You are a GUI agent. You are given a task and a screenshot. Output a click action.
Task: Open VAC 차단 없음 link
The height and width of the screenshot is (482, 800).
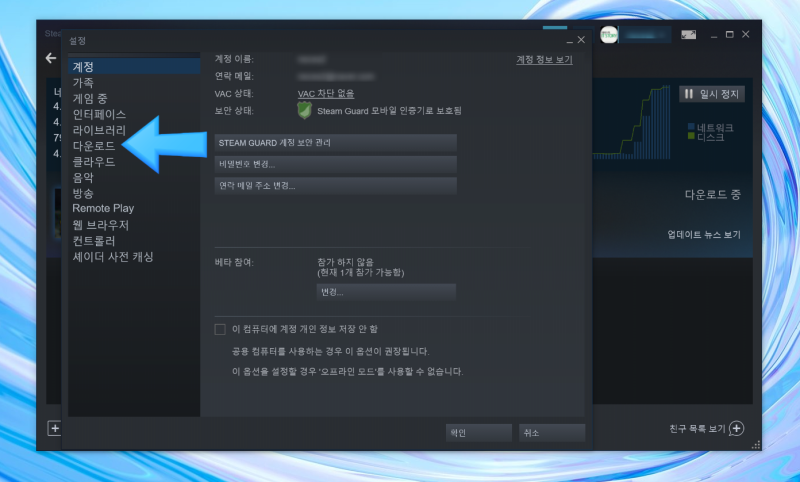326,93
